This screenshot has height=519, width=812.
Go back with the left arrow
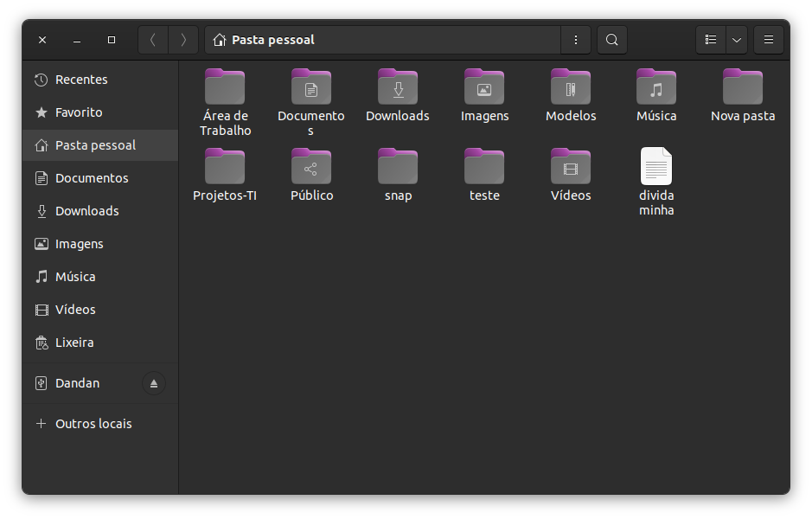pyautogui.click(x=153, y=40)
